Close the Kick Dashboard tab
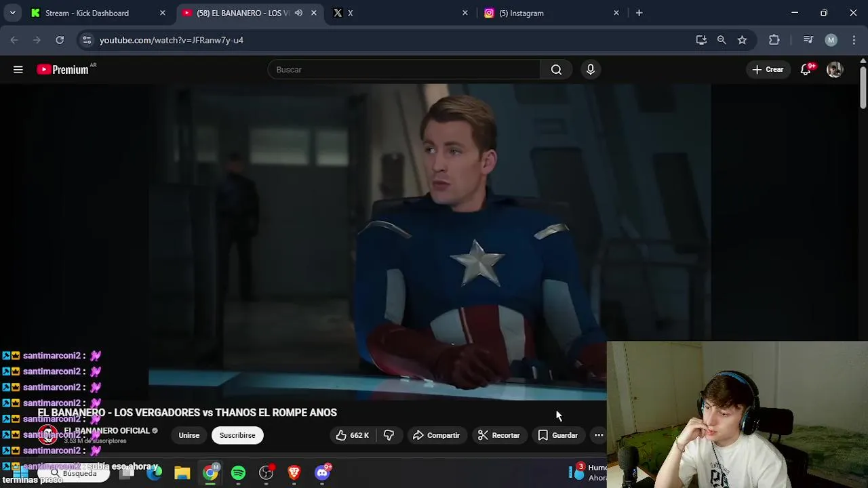Viewport: 868px width, 488px height. click(162, 13)
